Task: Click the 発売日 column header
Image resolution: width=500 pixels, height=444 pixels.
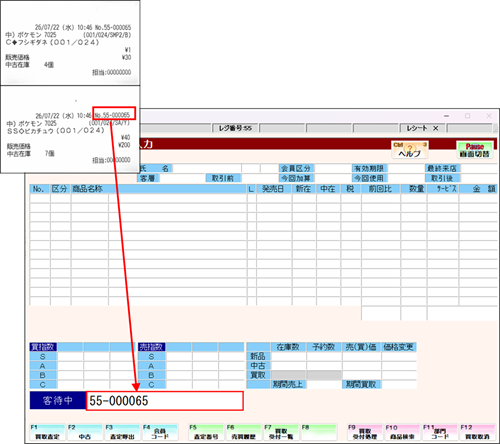Action: (x=274, y=189)
